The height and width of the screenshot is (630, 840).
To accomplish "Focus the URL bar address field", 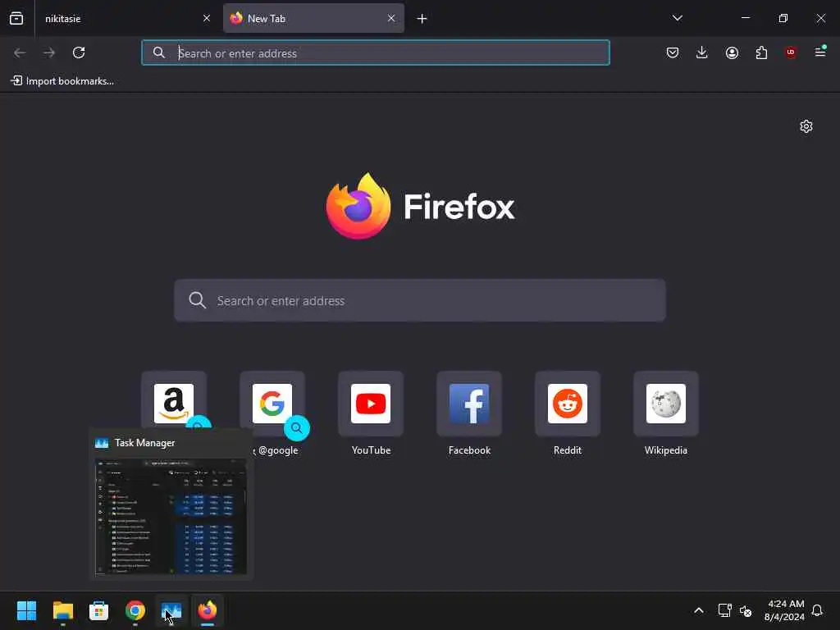I will point(376,53).
